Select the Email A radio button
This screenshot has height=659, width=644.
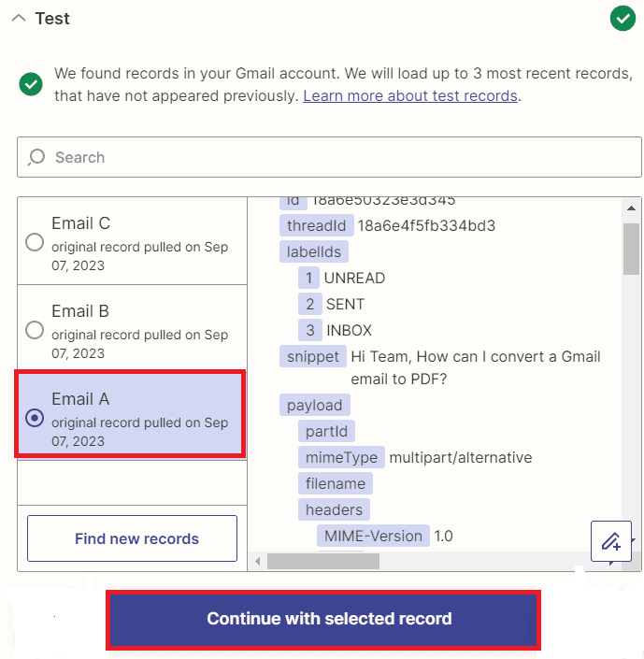click(35, 418)
